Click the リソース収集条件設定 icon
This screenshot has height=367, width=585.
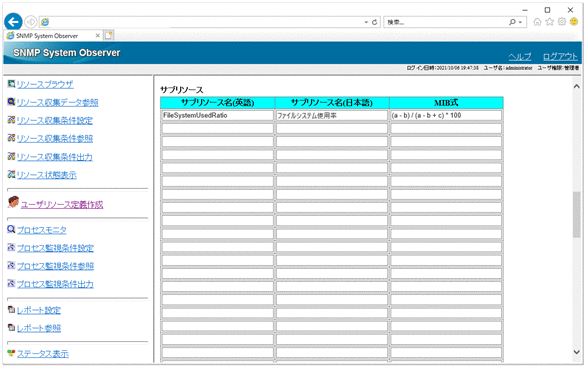coord(12,120)
